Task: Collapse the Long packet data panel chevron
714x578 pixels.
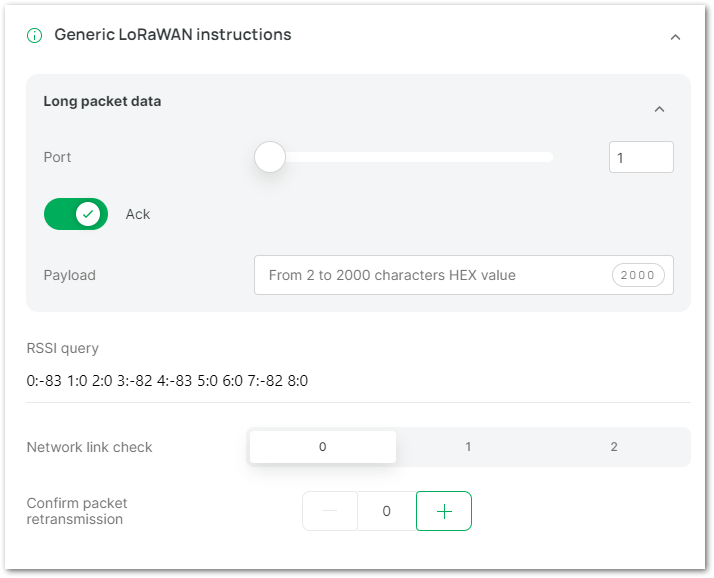Action: (659, 109)
